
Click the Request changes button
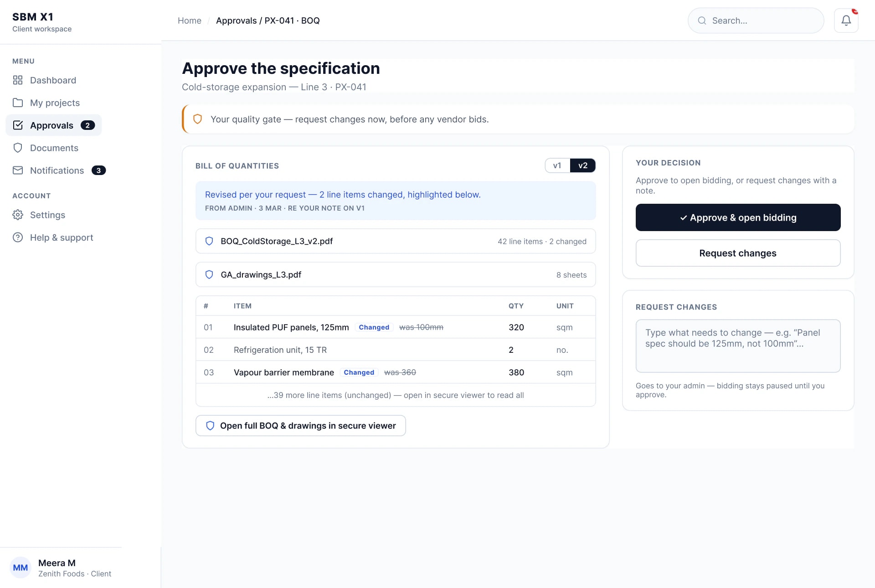(738, 253)
